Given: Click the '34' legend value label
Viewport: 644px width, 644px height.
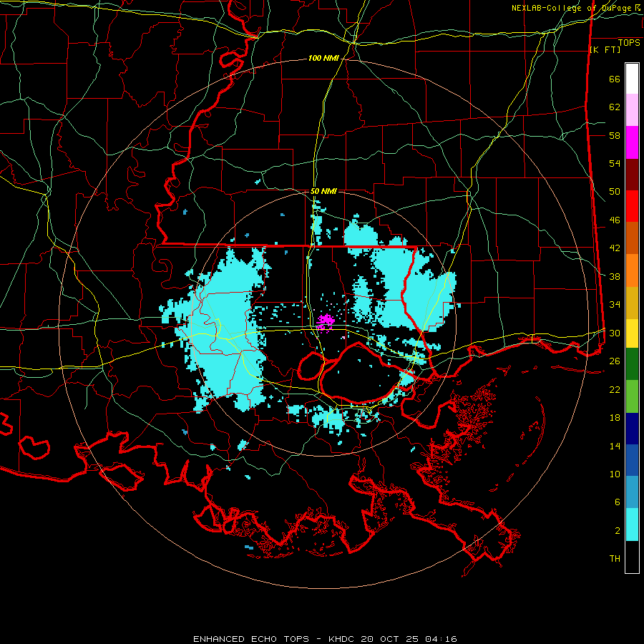Looking at the screenshot, I should pos(615,305).
